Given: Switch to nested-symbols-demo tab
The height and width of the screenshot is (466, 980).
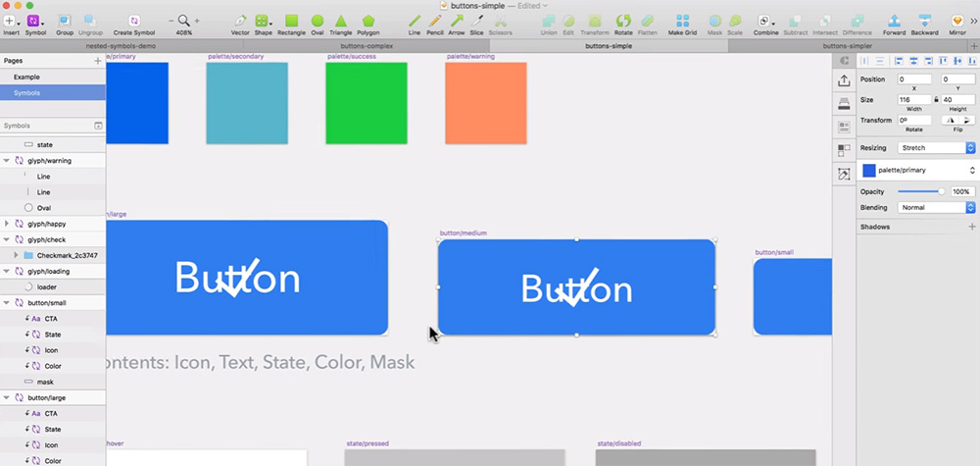Looking at the screenshot, I should [121, 46].
